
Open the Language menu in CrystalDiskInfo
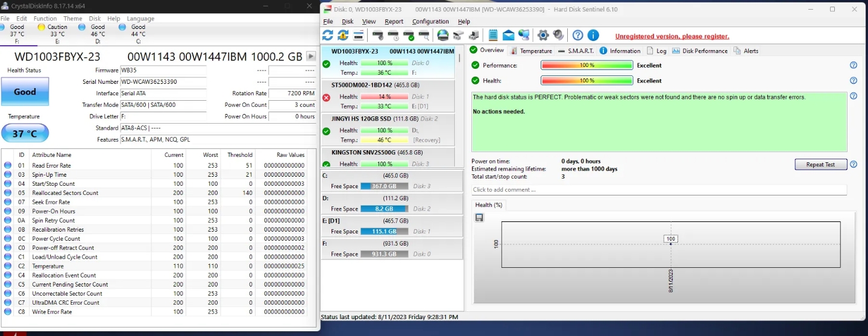point(140,19)
